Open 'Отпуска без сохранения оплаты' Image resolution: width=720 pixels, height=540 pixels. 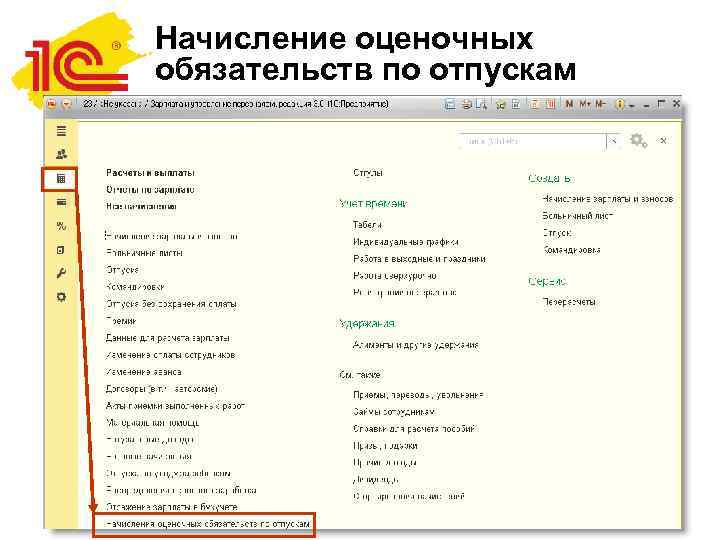(171, 304)
